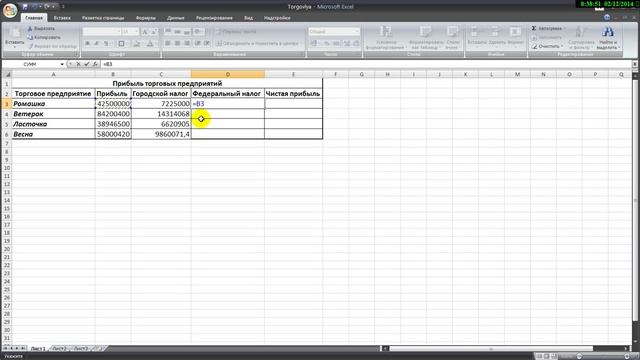
Task: Switch to the Данные tab
Action: (176, 18)
